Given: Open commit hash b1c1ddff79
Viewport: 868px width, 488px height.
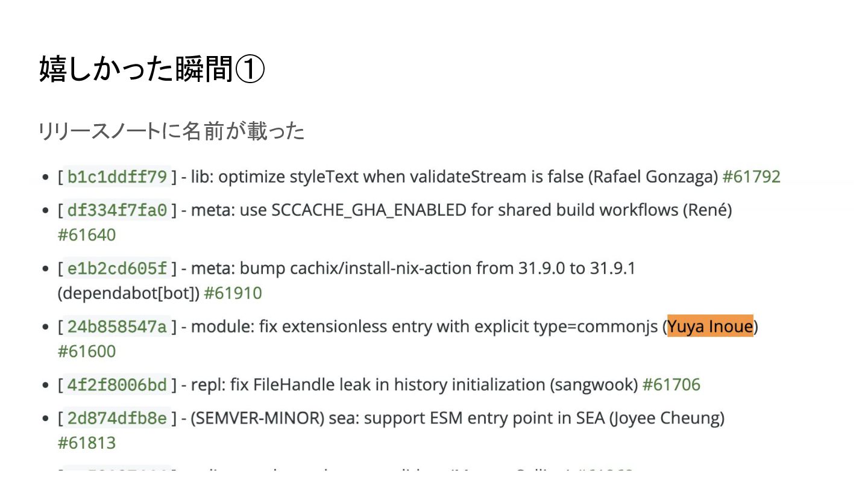Looking at the screenshot, I should 117,177.
